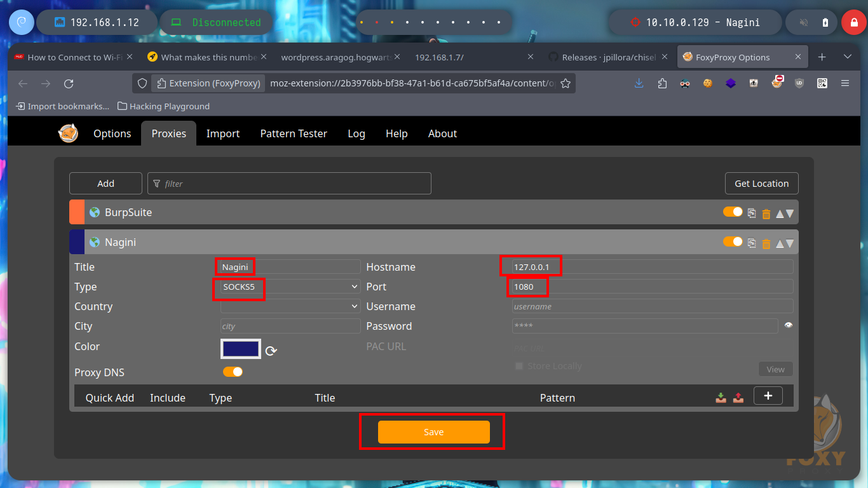Click the FoxyProxy fox logo in header

pyautogui.click(x=68, y=133)
